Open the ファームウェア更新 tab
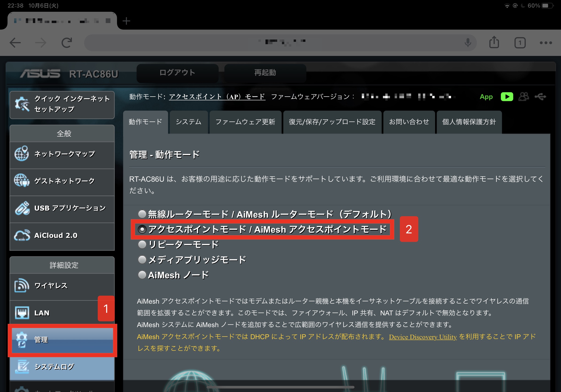561x392 pixels. point(245,122)
